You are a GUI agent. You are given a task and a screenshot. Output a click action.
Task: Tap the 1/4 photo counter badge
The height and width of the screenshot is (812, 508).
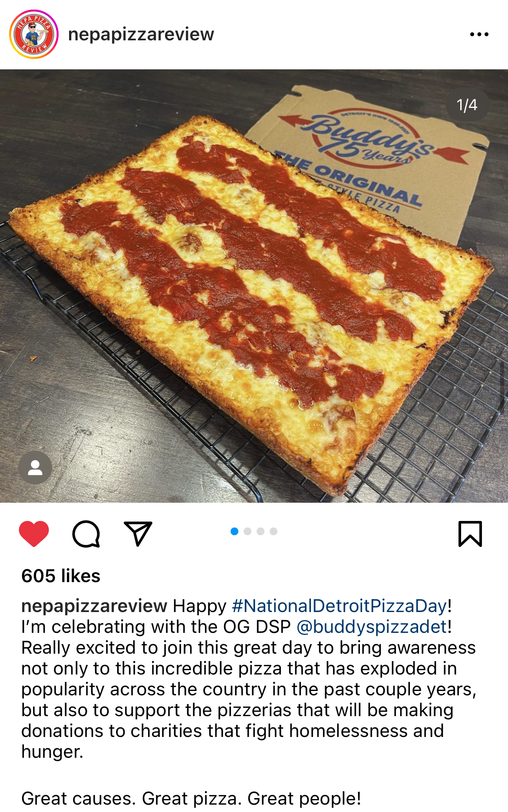tap(467, 105)
